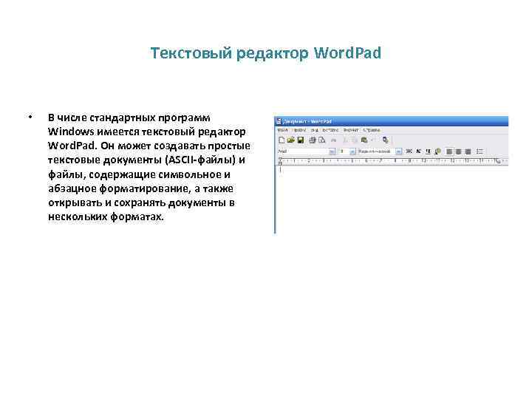Click the Find binoculars icon
Screen dimensions: 532x399
tap(333, 140)
